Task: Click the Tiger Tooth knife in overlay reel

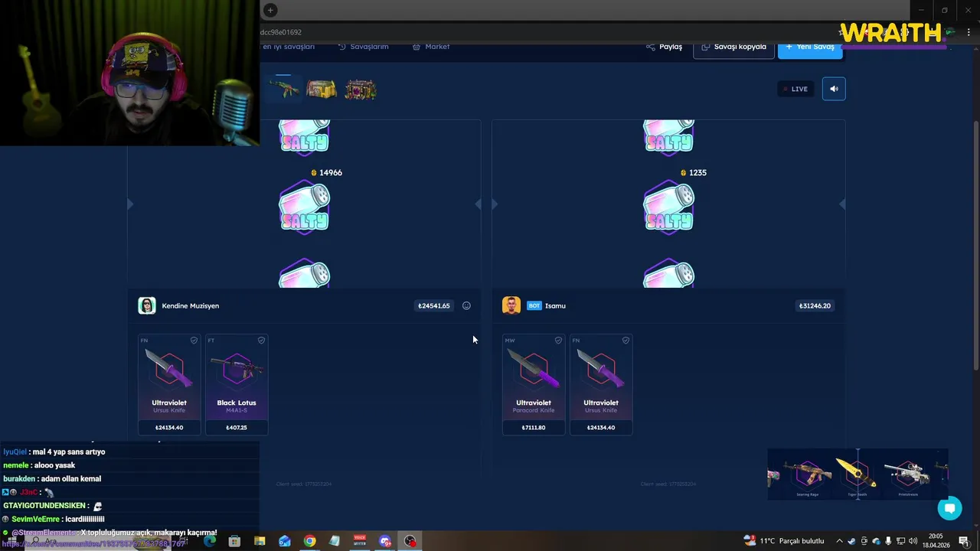Action: tap(857, 476)
